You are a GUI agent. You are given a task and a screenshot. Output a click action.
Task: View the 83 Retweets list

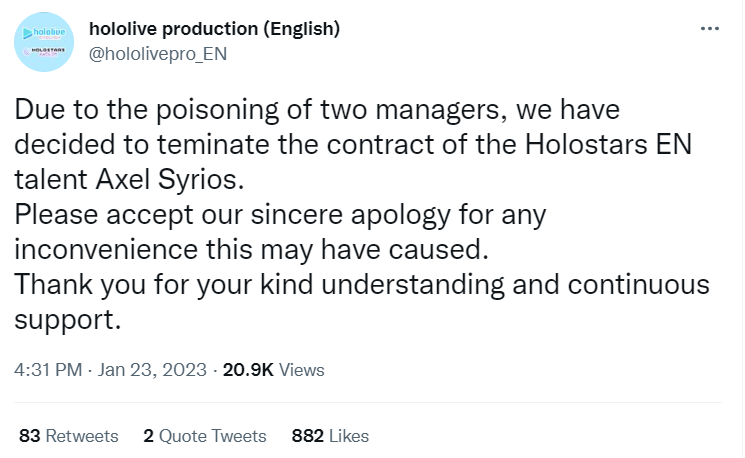[x=68, y=436]
